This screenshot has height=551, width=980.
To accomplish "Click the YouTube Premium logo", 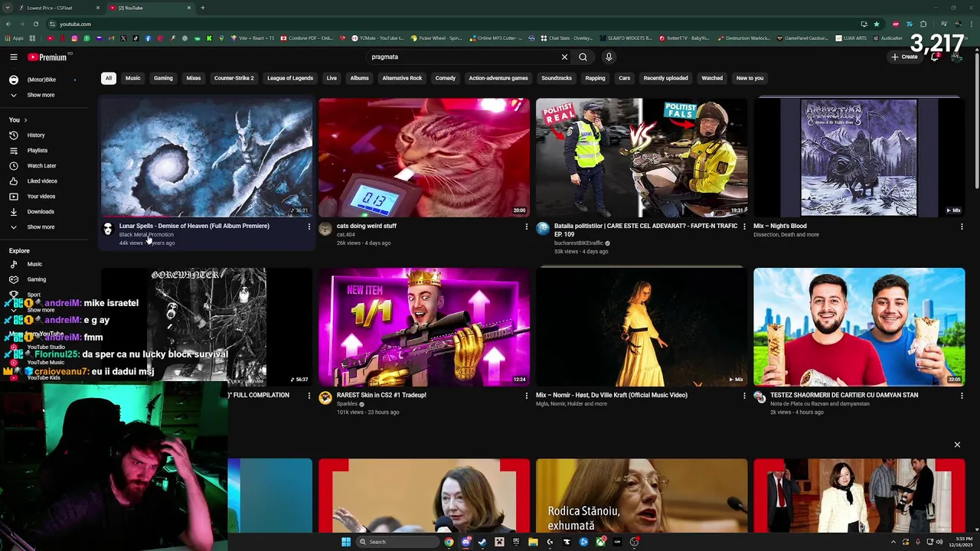I will point(47,57).
